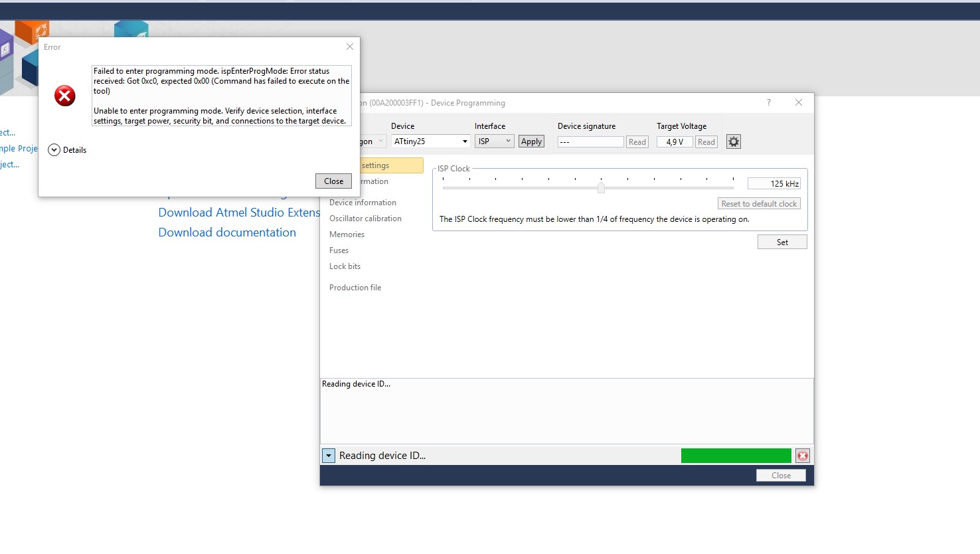Click the Apply button

click(531, 141)
